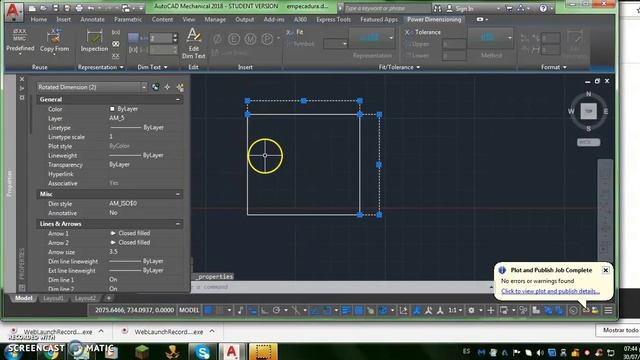Open Autodesk App Store cart icon
The image size is (640, 360).
click(509, 8)
